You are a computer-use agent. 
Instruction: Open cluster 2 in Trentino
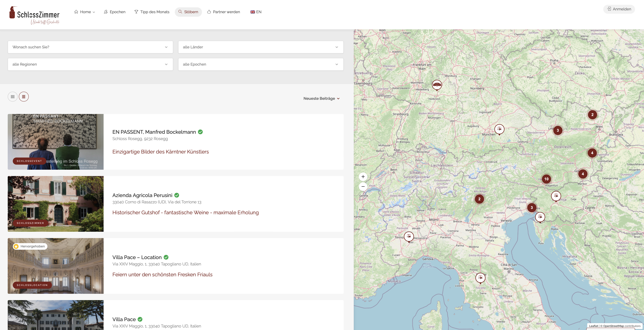tap(479, 199)
